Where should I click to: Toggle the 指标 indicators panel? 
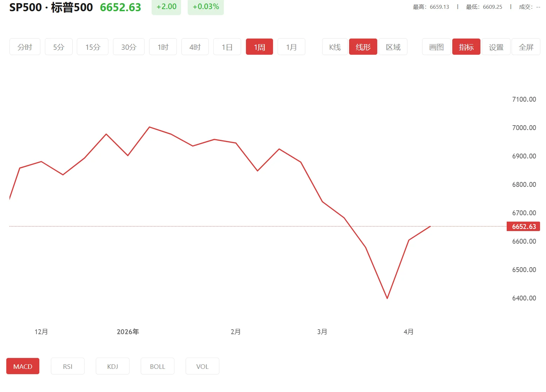466,47
